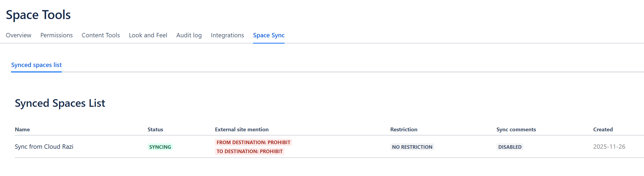
Task: Click the NO RESTRICTION badge
Action: (412, 147)
